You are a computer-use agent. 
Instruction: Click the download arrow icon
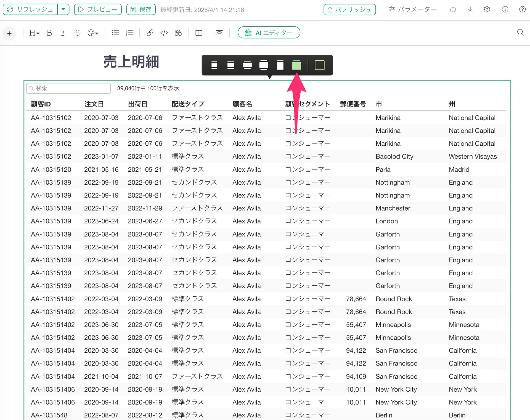click(x=470, y=10)
